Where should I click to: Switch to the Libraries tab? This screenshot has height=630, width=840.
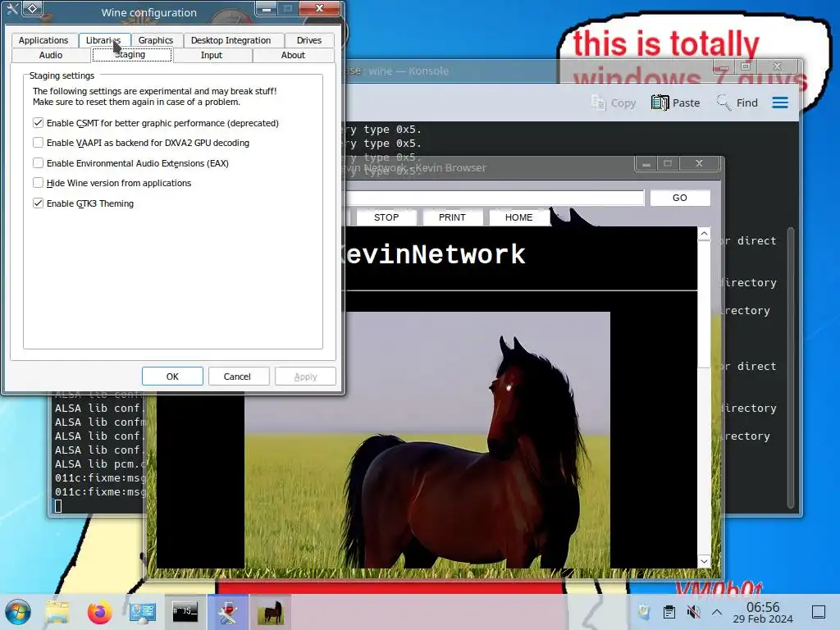coord(104,40)
